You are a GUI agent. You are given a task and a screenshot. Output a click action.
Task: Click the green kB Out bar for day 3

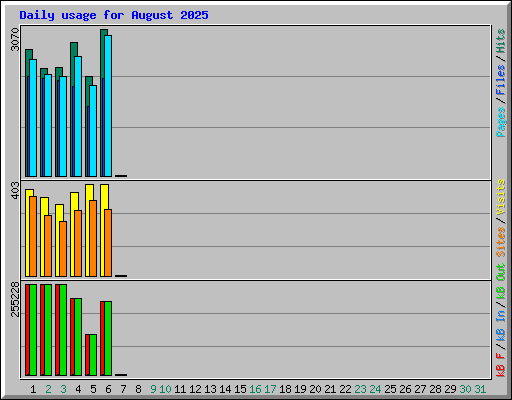tap(63, 330)
